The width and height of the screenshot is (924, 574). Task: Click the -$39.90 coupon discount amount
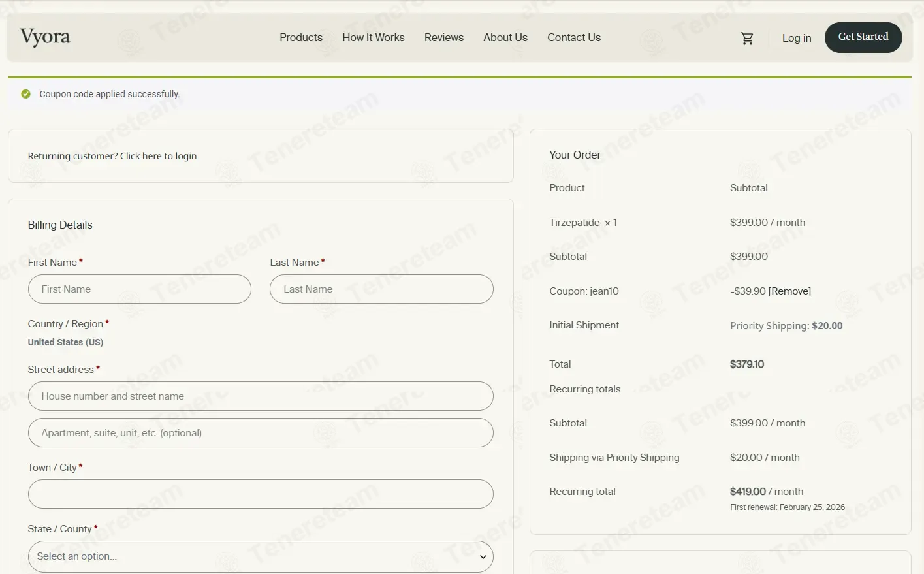pos(748,291)
